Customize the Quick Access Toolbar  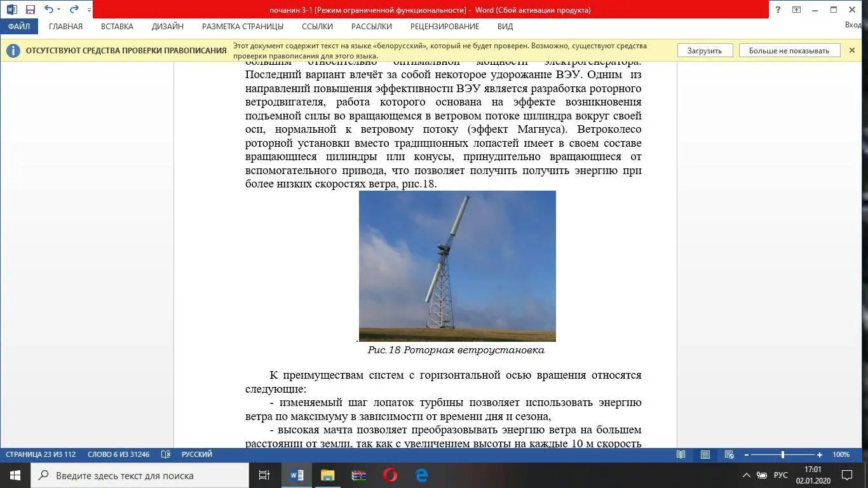89,10
